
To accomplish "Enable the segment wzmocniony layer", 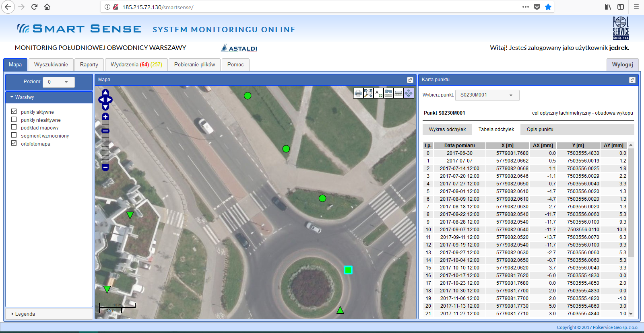I will pyautogui.click(x=14, y=135).
